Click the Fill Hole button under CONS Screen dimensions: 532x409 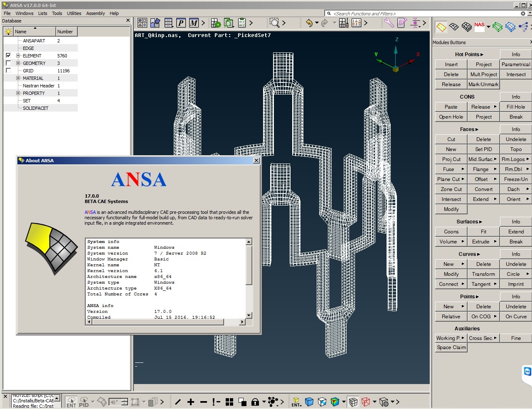(516, 107)
